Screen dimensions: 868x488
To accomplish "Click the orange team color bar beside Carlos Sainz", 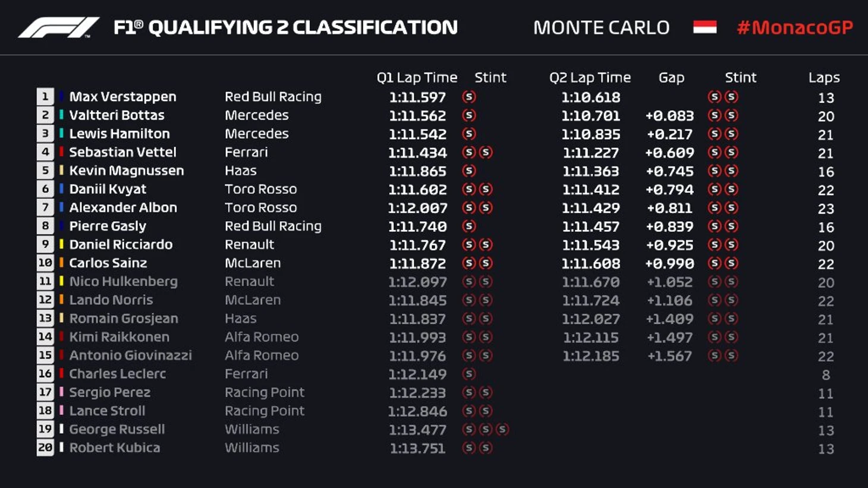I will pos(61,263).
